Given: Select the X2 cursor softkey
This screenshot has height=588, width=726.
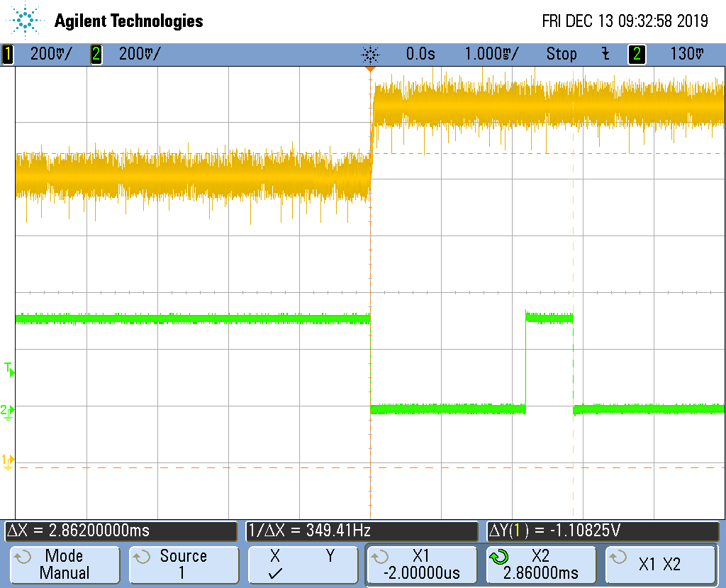Looking at the screenshot, I should 540,565.
